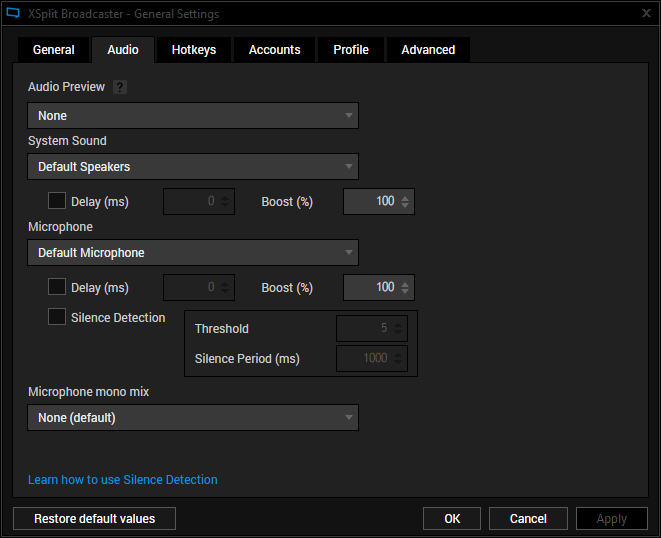Click Restore default values button

[x=94, y=519]
